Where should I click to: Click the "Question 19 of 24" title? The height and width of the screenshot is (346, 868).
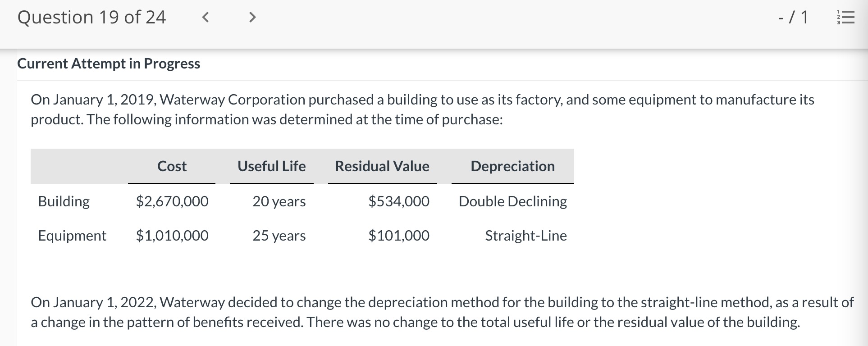coord(91,18)
